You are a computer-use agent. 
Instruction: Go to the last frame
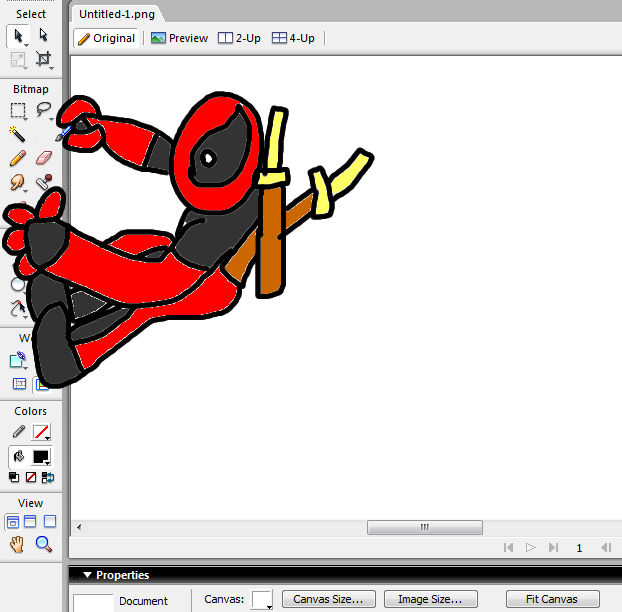(x=553, y=548)
